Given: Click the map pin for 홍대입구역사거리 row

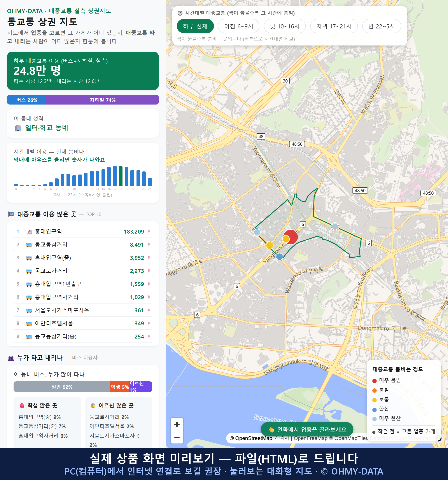Looking at the screenshot, I should [x=149, y=297].
